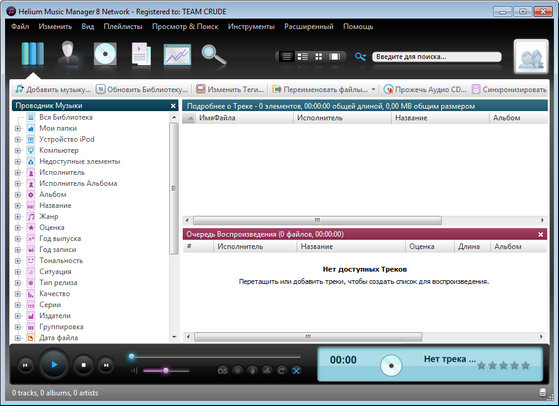Open the Playlists documents icon
559x406 pixels.
[141, 54]
